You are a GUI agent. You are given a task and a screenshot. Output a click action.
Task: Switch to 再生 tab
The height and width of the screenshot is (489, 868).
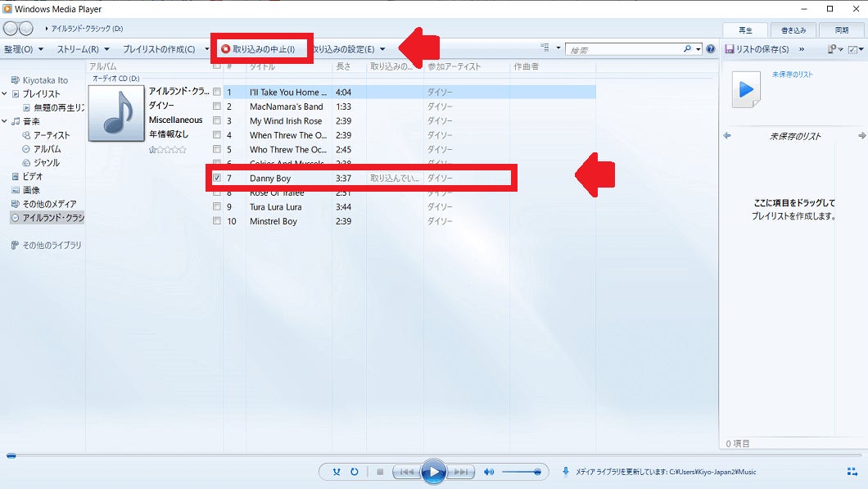point(746,30)
